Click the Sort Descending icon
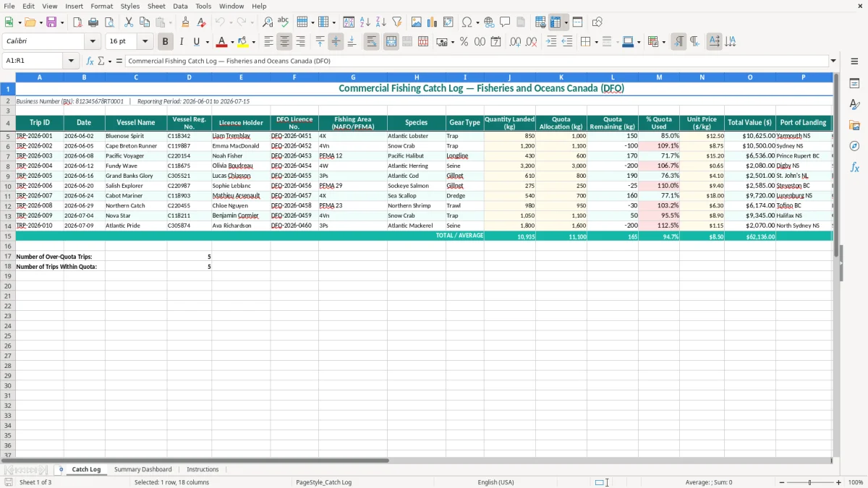 pyautogui.click(x=381, y=22)
